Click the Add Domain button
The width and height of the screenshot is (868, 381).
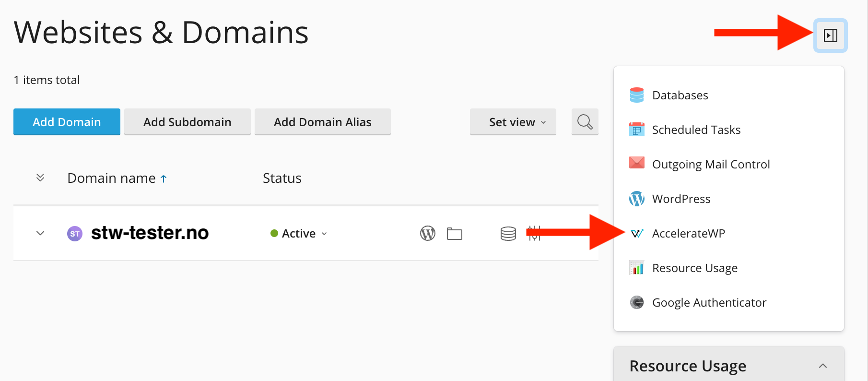tap(67, 122)
